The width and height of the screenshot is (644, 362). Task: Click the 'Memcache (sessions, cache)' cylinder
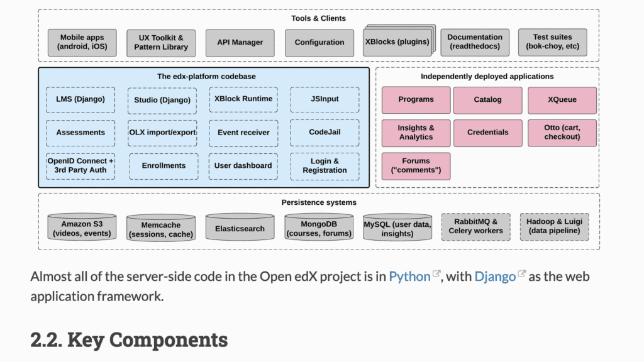(x=161, y=228)
